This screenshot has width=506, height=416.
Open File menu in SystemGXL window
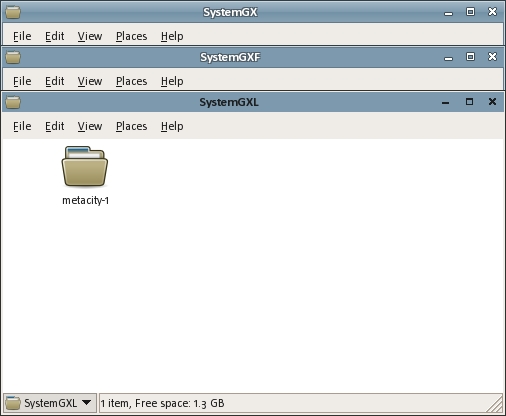[x=22, y=126]
